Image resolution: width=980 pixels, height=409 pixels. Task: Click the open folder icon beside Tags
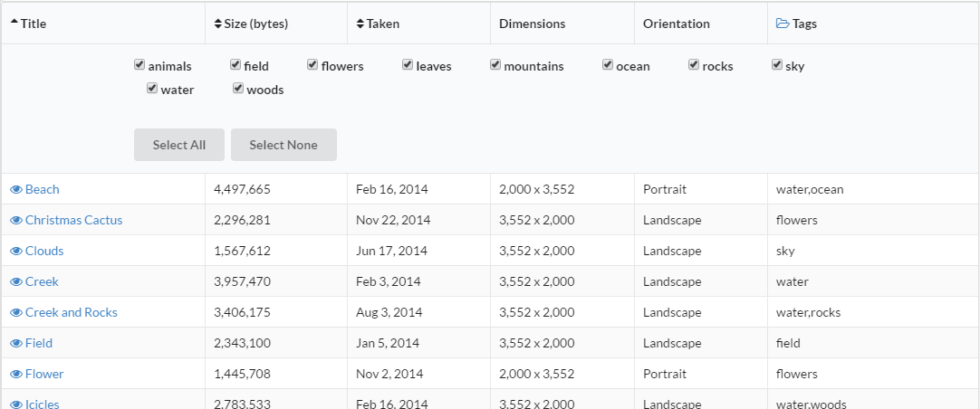click(783, 24)
